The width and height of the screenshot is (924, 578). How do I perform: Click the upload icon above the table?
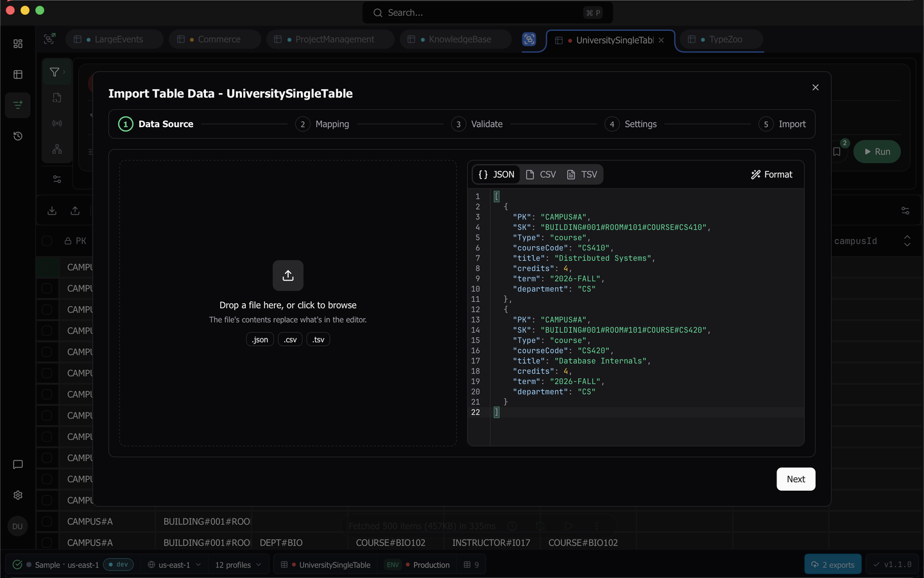click(75, 211)
